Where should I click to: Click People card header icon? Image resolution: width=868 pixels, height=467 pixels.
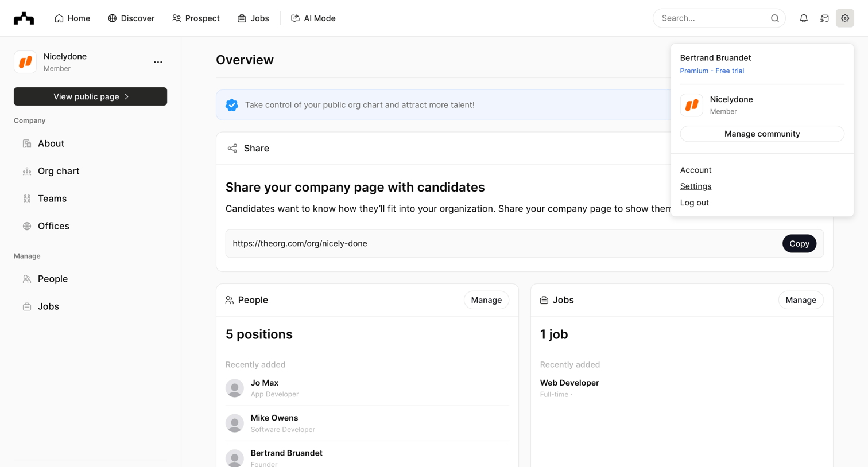coord(230,300)
